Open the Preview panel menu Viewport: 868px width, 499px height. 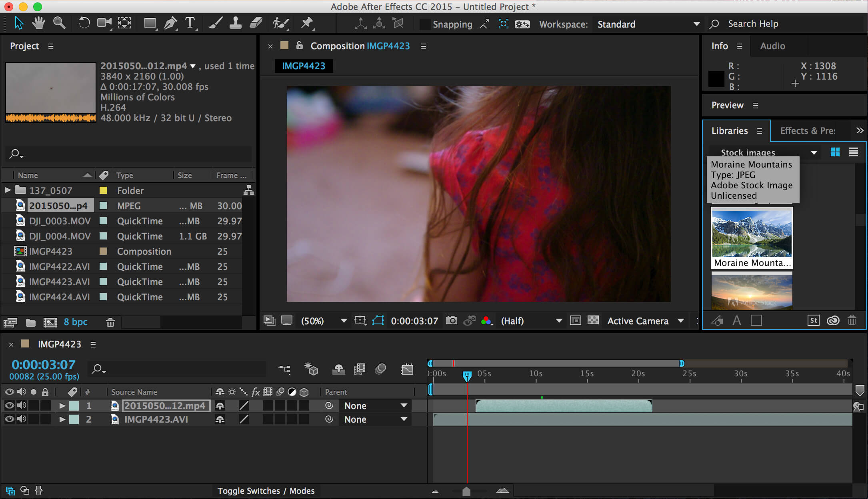coord(756,106)
